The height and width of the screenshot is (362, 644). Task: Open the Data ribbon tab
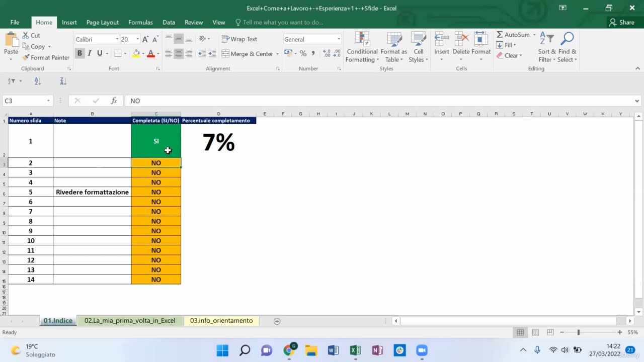pyautogui.click(x=169, y=22)
